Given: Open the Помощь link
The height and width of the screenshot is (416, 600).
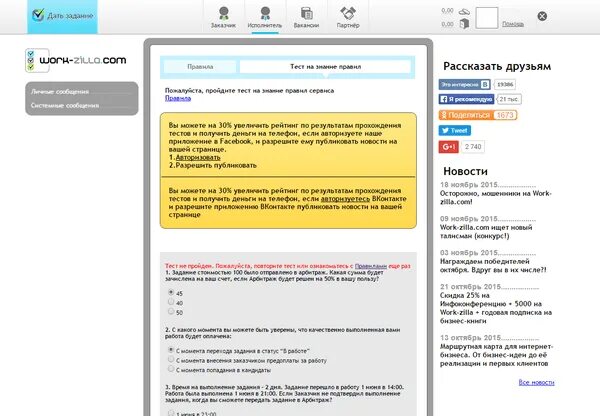Looking at the screenshot, I should point(513,24).
